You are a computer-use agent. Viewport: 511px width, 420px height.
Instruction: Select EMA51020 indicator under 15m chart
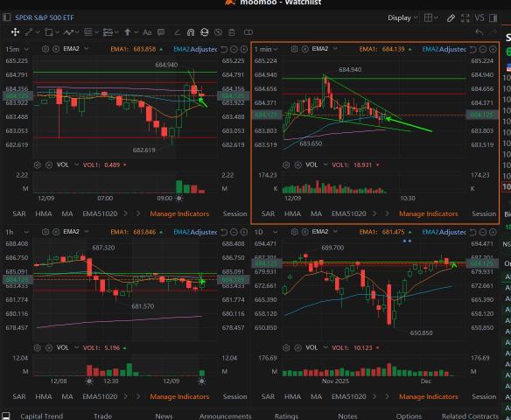[x=100, y=213]
